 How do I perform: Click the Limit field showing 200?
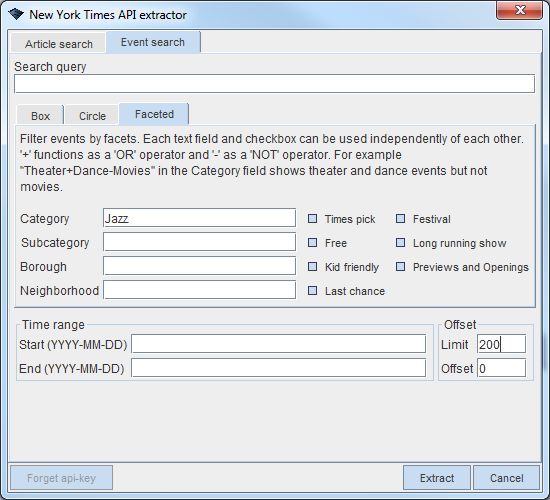point(501,344)
